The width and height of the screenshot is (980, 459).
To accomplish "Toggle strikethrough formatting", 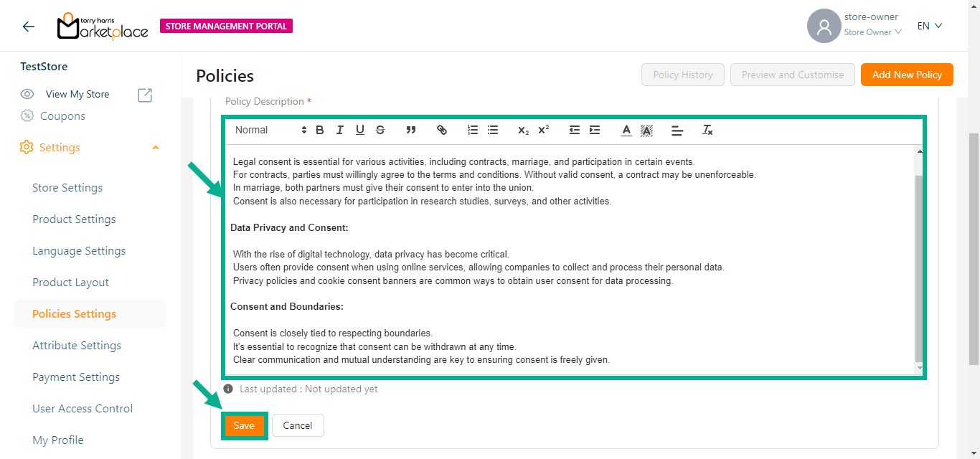I will (380, 130).
